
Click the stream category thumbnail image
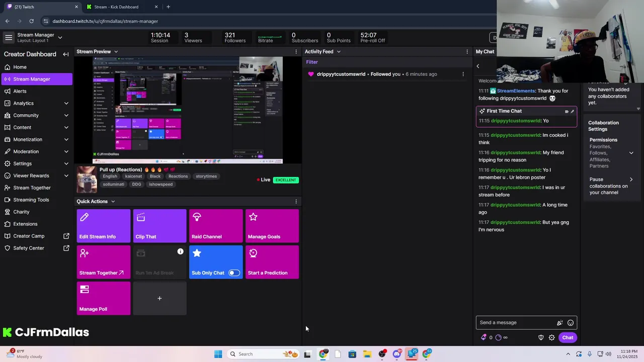[x=87, y=179]
